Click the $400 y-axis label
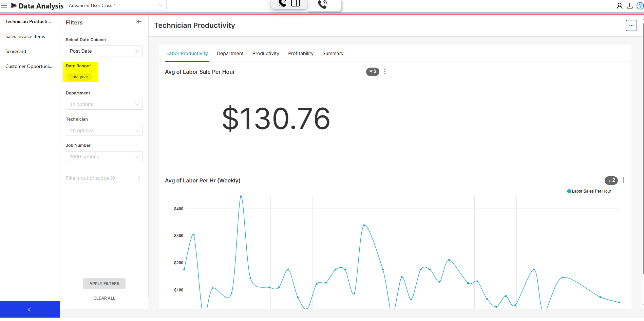The height and width of the screenshot is (321, 644). click(x=178, y=209)
